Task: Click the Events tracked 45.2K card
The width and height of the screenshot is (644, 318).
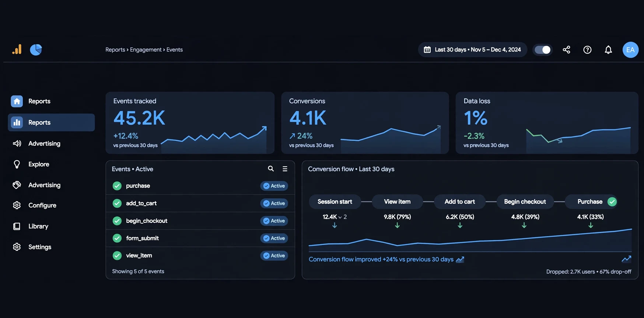Action: coord(190,123)
